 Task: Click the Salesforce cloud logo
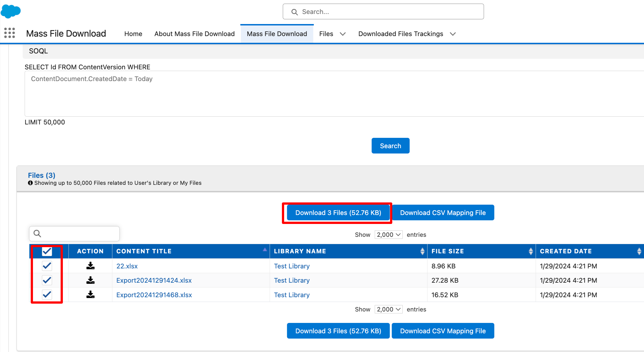(11, 11)
